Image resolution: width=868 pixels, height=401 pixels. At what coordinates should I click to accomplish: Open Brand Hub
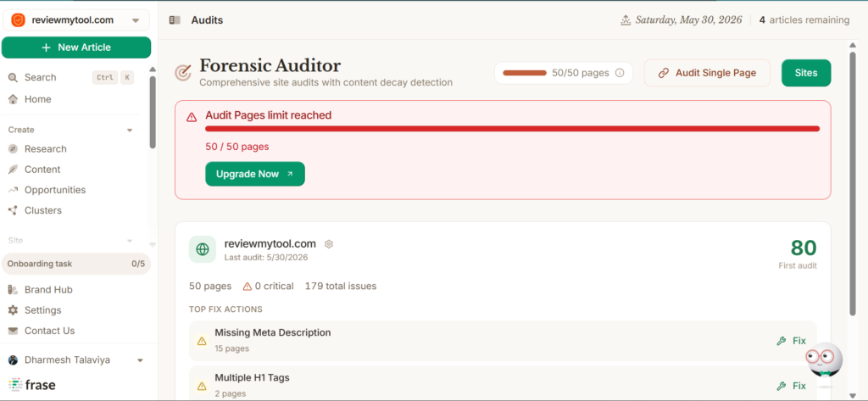coord(48,290)
